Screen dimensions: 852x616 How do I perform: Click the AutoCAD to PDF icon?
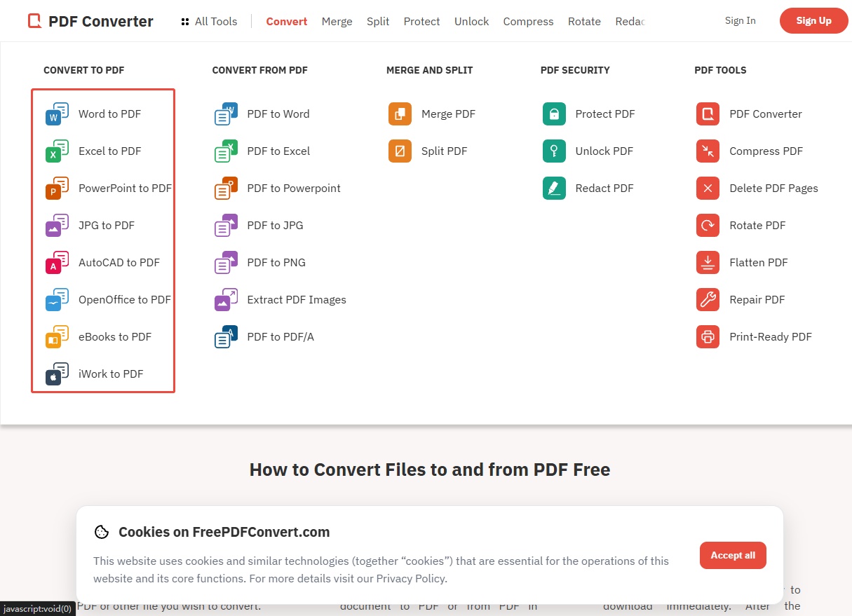(x=58, y=262)
